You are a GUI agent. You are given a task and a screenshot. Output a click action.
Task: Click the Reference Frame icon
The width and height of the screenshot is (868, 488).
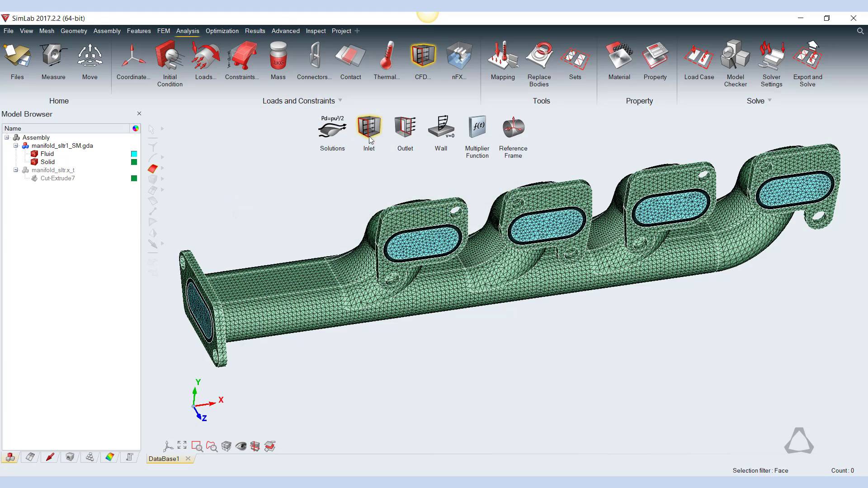[513, 128]
